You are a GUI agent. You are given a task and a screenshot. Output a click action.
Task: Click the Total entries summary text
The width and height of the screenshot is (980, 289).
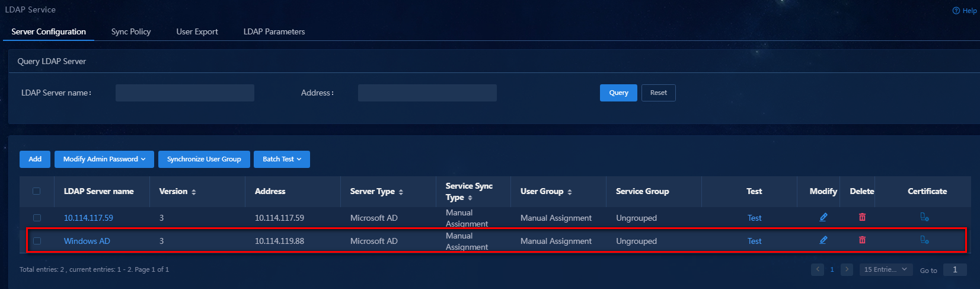[x=94, y=269]
